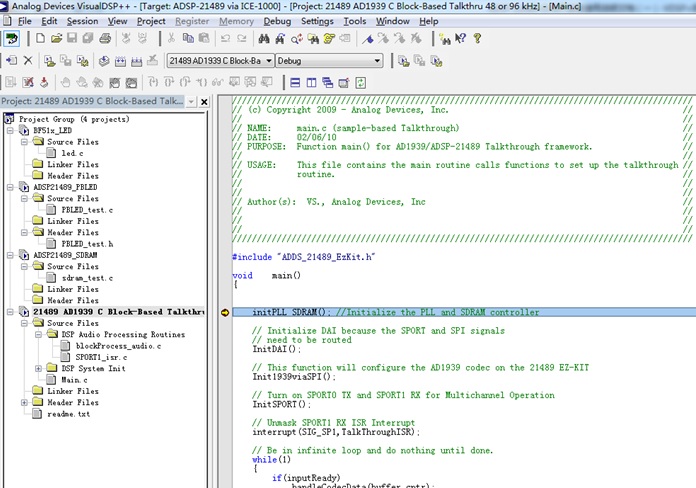Select readme.txt in project tree
696x488 pixels.
coord(68,414)
